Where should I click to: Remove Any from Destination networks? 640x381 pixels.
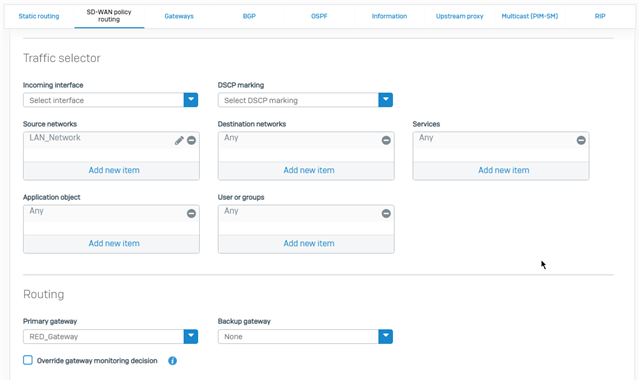coord(386,140)
